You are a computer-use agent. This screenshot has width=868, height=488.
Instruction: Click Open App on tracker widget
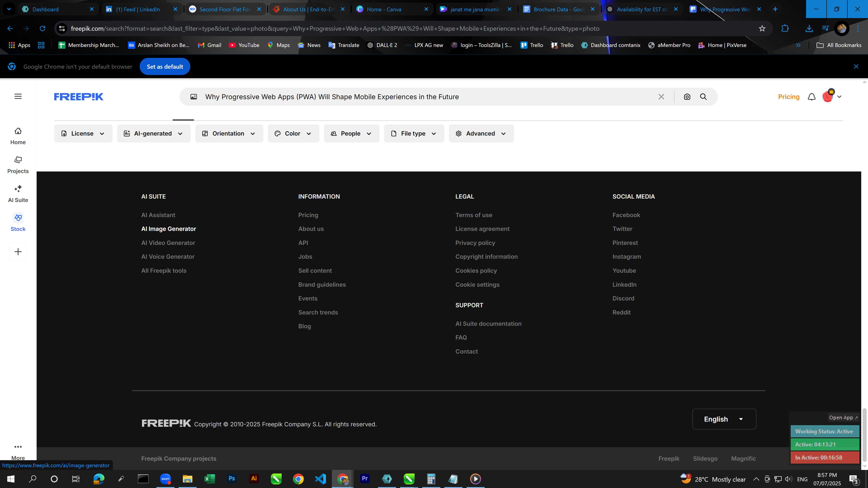coord(843,417)
